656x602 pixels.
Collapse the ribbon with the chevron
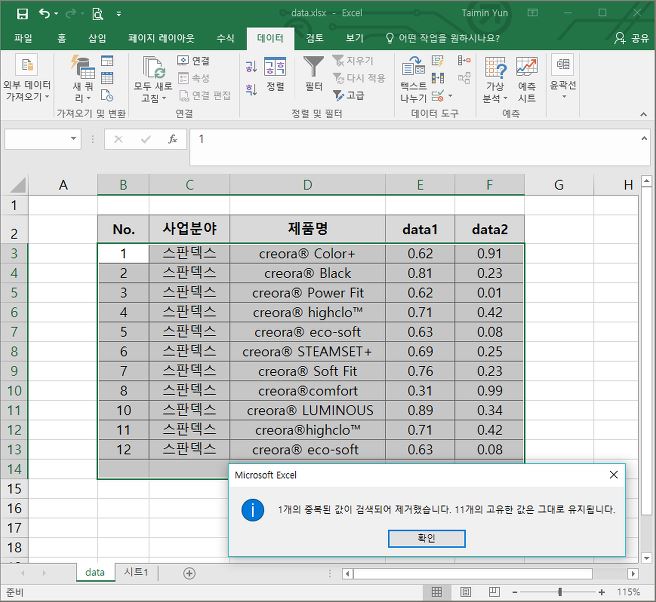click(x=643, y=114)
